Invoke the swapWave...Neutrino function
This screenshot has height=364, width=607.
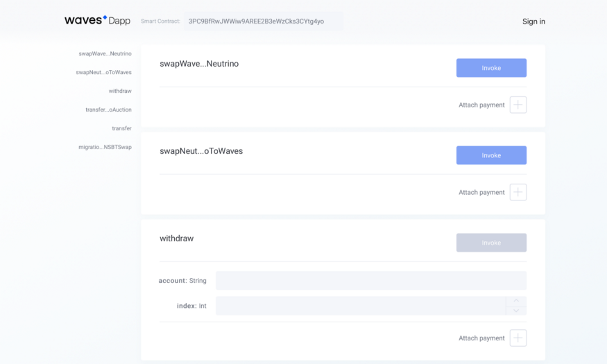(x=491, y=68)
